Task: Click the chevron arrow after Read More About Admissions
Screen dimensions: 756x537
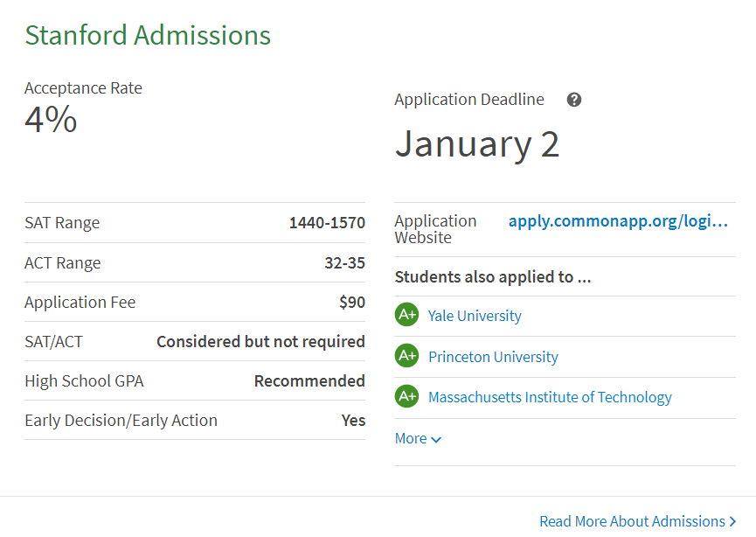Action: [x=733, y=522]
